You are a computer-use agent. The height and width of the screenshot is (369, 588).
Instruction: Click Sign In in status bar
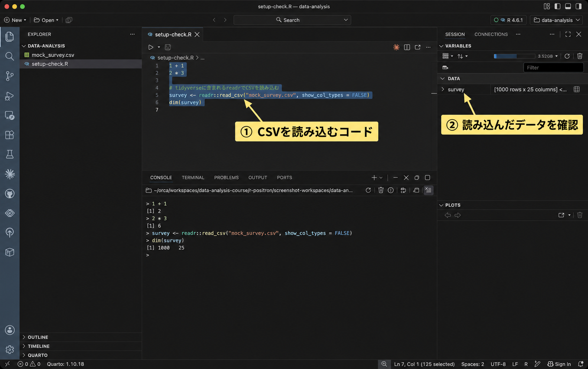click(559, 364)
